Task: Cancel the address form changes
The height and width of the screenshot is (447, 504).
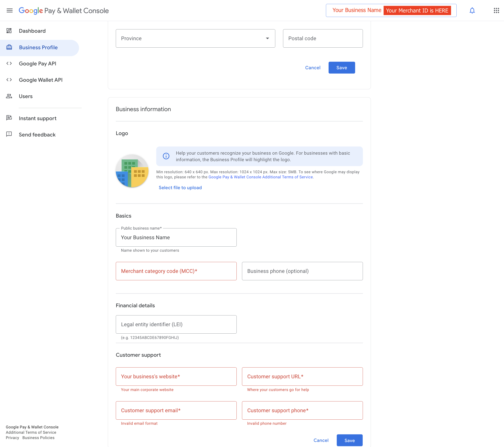Action: tap(312, 68)
